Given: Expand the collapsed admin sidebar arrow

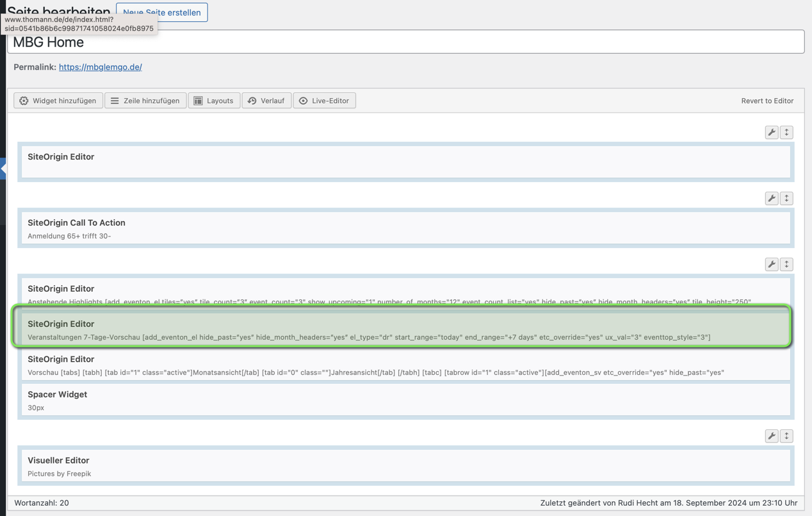Looking at the screenshot, I should [3, 169].
